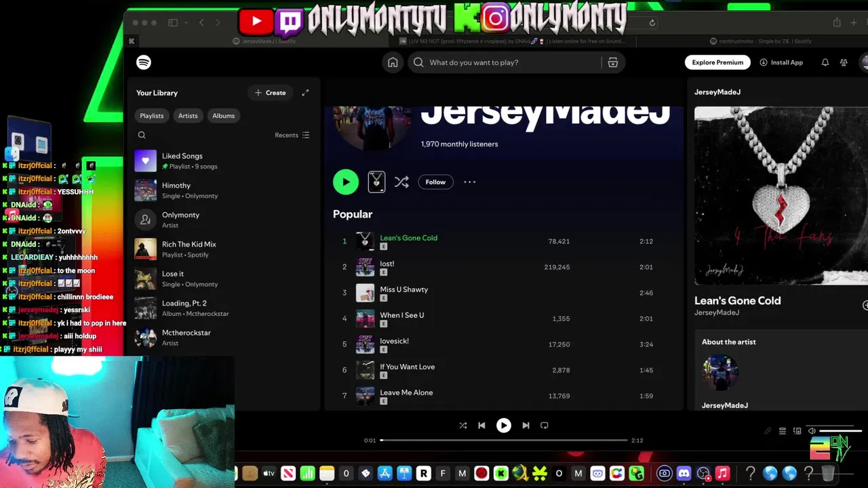Open Connect to a device

point(797,431)
